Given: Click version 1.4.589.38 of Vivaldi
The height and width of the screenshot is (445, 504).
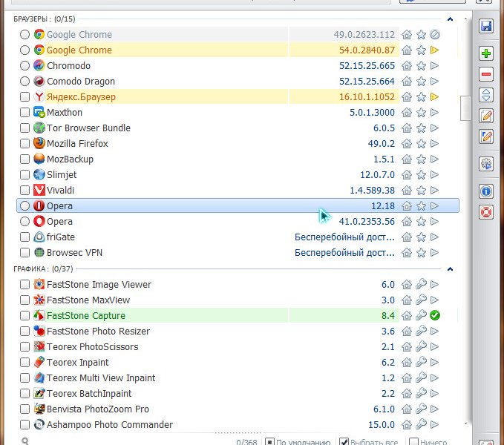Looking at the screenshot, I should pos(372,191).
